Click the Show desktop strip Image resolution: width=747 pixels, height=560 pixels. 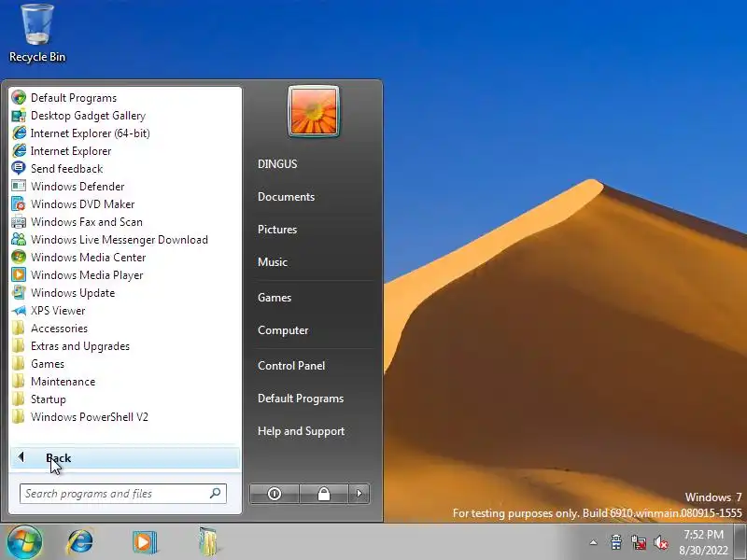pos(740,542)
